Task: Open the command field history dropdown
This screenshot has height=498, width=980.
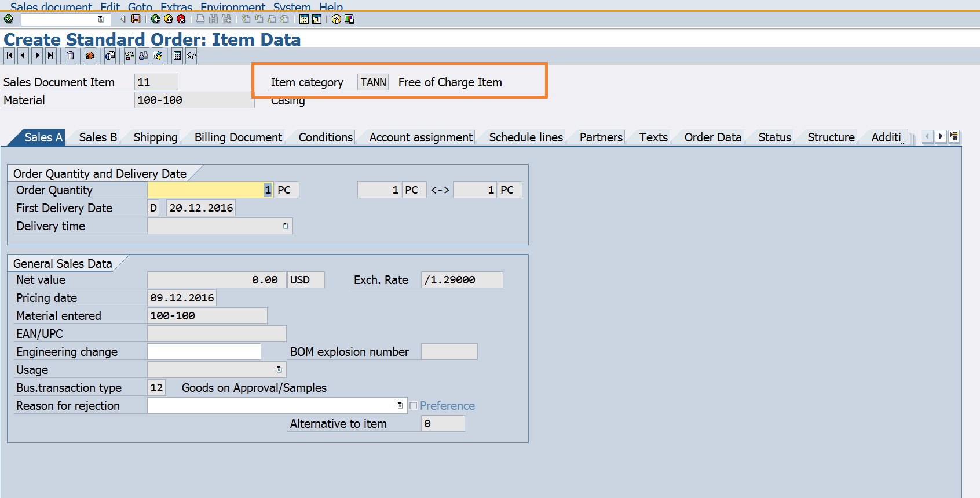Action: click(x=101, y=19)
